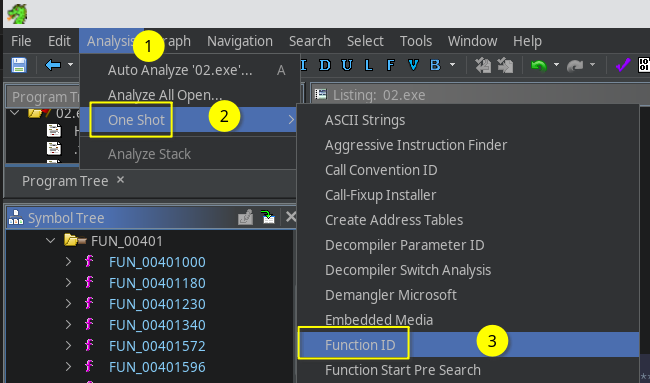This screenshot has width=650, height=383.
Task: Click the 'V' toolbar navigation icon
Action: coord(413,65)
